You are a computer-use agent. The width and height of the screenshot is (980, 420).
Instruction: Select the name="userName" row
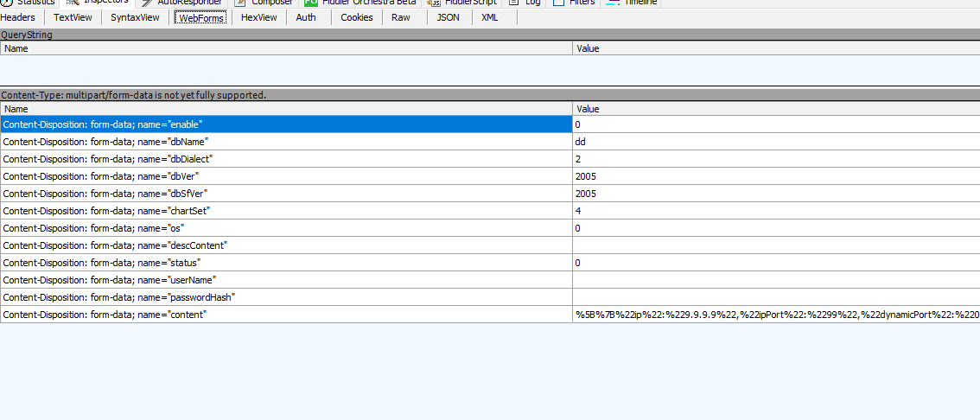coord(286,280)
